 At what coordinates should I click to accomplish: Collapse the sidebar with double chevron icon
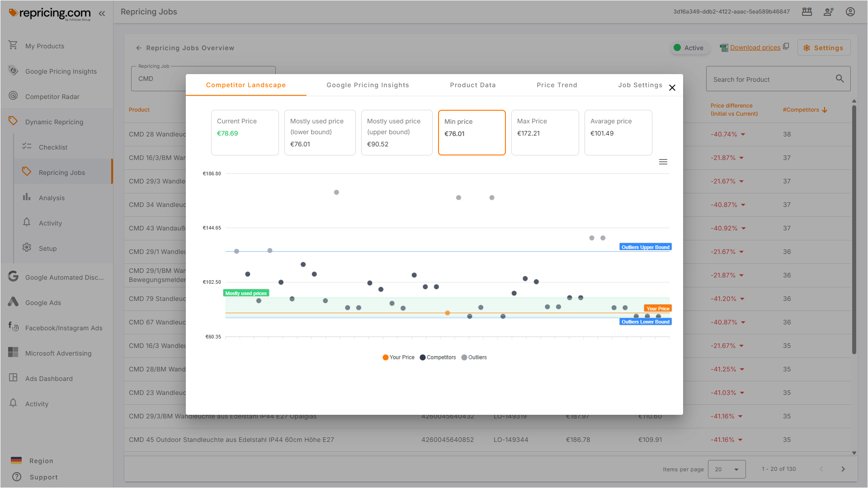point(102,14)
